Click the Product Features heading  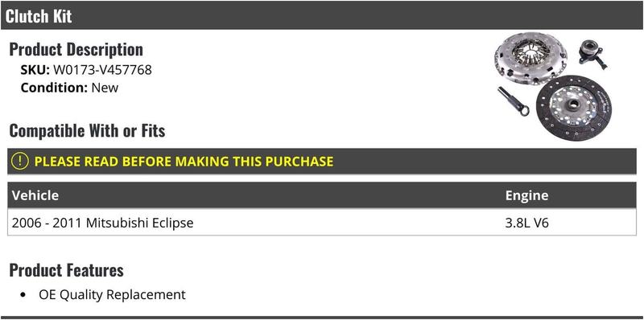(x=66, y=270)
